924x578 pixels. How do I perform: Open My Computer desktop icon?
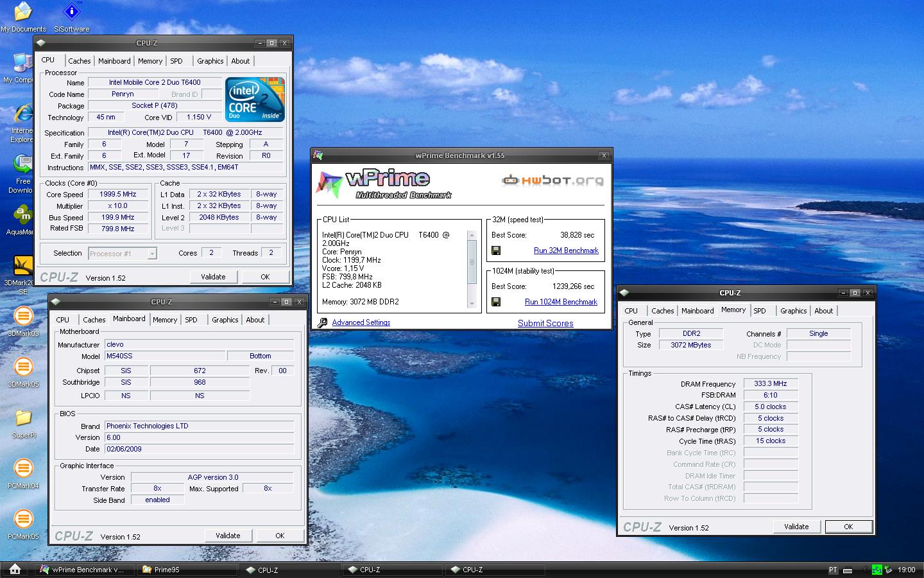(23, 68)
